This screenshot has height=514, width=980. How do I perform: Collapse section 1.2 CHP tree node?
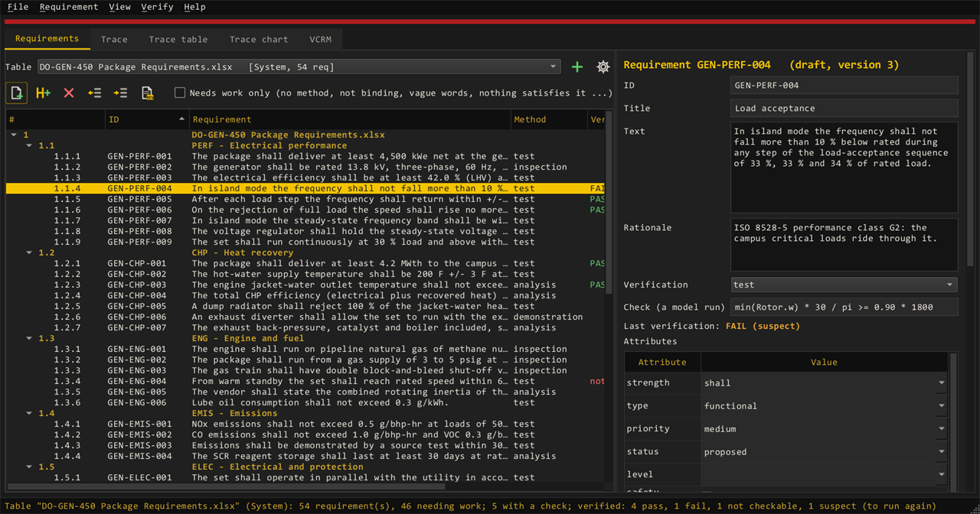(30, 252)
